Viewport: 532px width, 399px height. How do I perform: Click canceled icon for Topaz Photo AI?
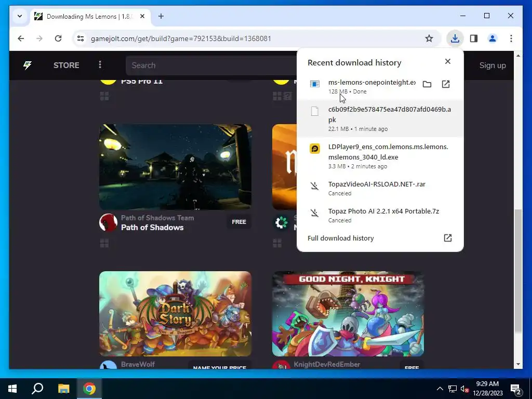(314, 213)
